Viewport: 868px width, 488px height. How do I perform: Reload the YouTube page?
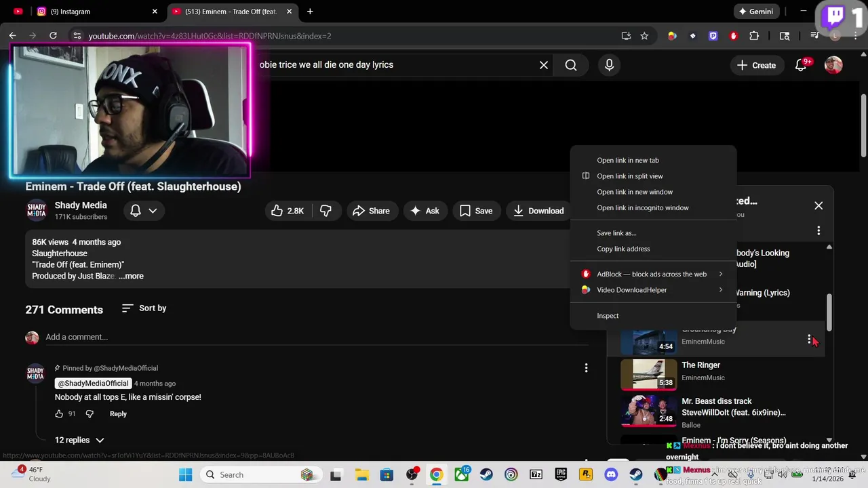click(53, 36)
